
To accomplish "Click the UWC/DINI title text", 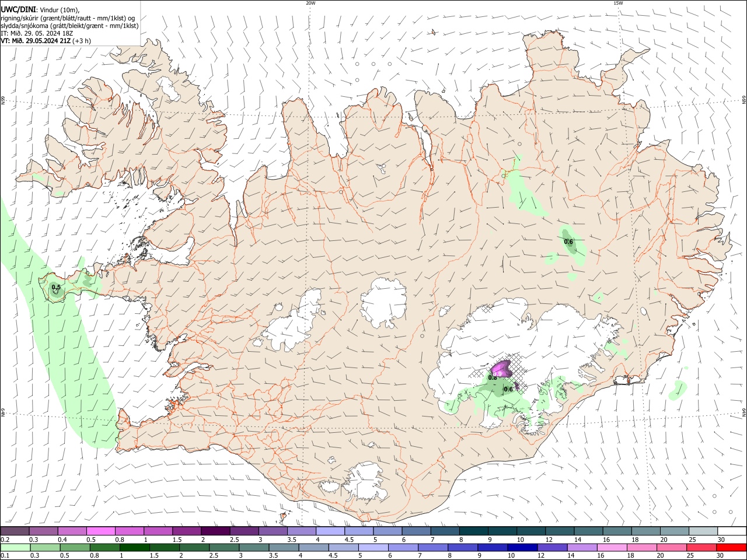I will click(18, 10).
